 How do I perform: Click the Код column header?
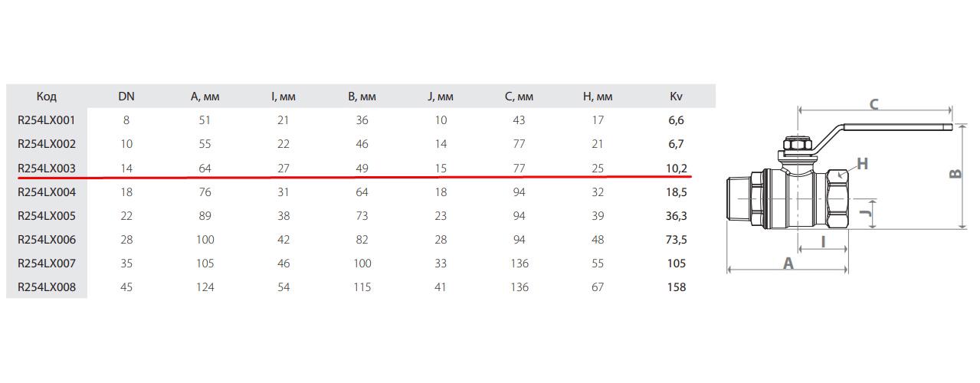47,97
